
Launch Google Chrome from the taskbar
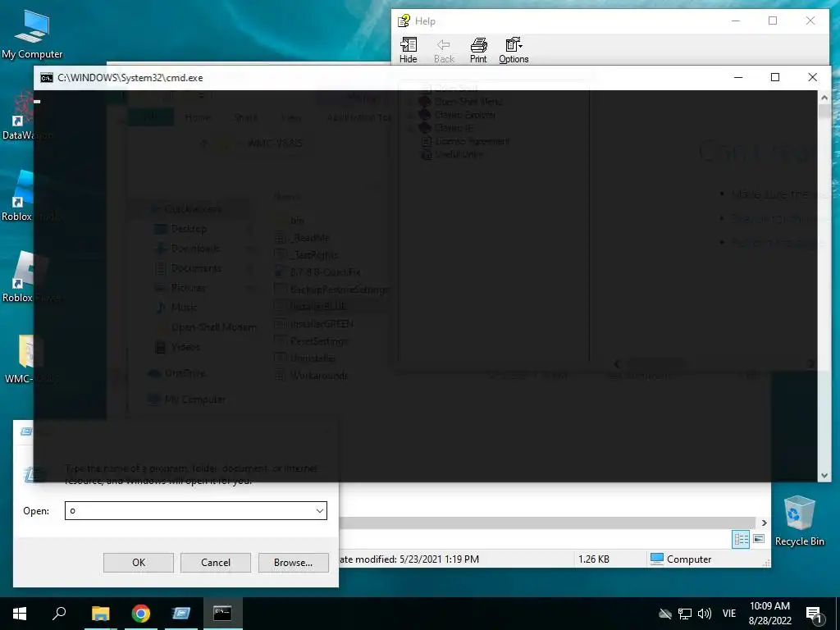(x=141, y=614)
